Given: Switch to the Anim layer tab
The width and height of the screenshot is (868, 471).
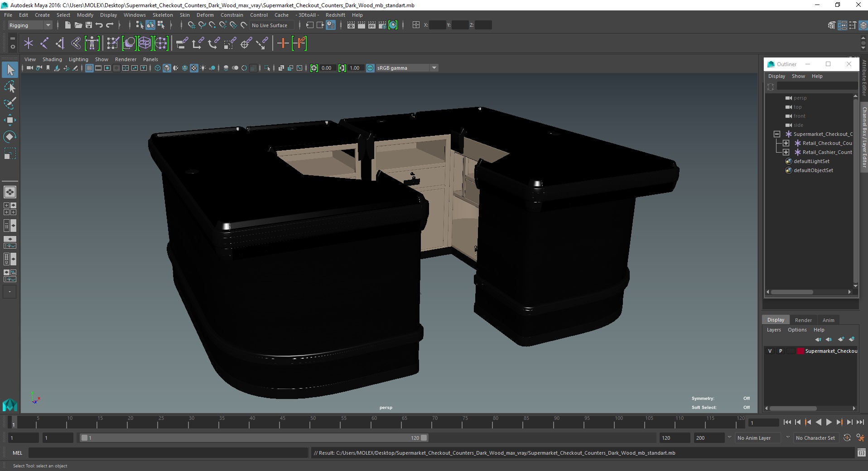Looking at the screenshot, I should (828, 320).
